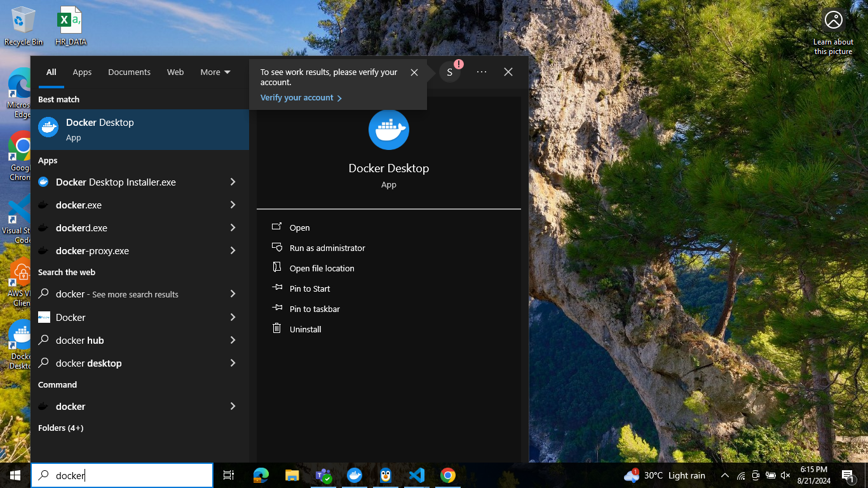Screen dimensions: 868x488
Task: Open Microsoft Edge from the taskbar
Action: click(261, 475)
